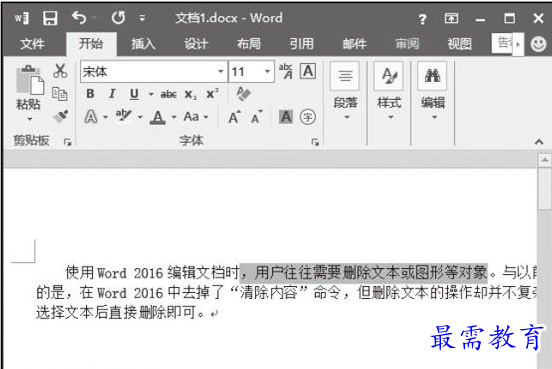Toggle Character Shading icon
The image size is (552, 369).
pyautogui.click(x=286, y=117)
